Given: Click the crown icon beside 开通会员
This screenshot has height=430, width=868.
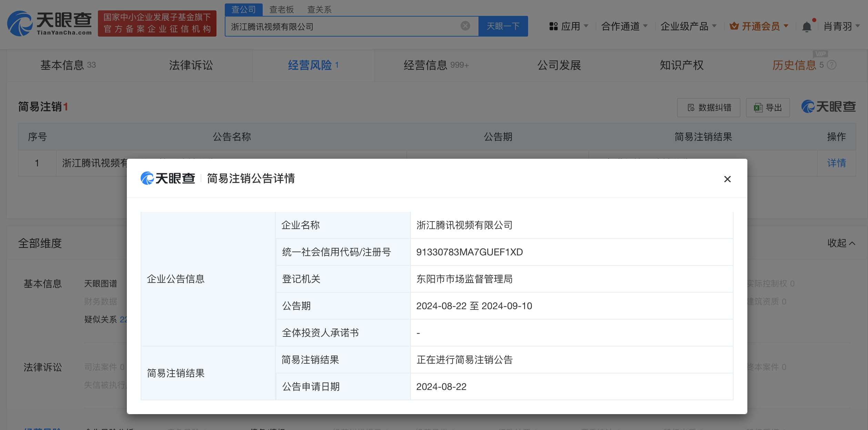Looking at the screenshot, I should (x=735, y=26).
